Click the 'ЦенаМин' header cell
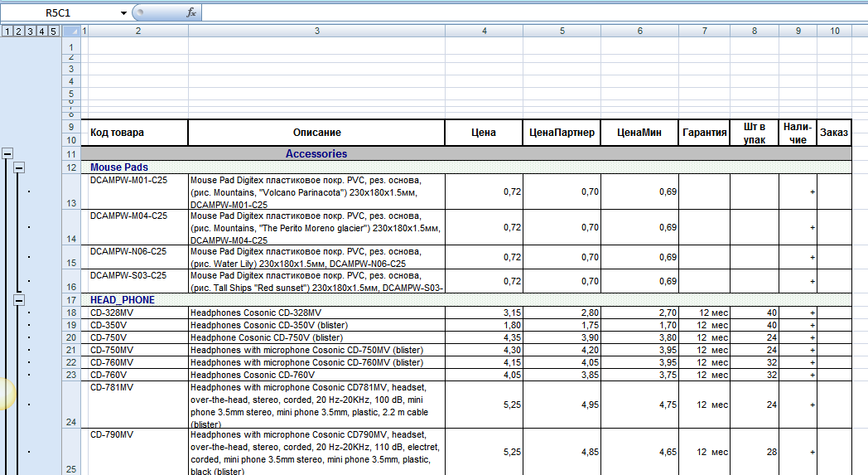The height and width of the screenshot is (475, 868). tap(639, 133)
